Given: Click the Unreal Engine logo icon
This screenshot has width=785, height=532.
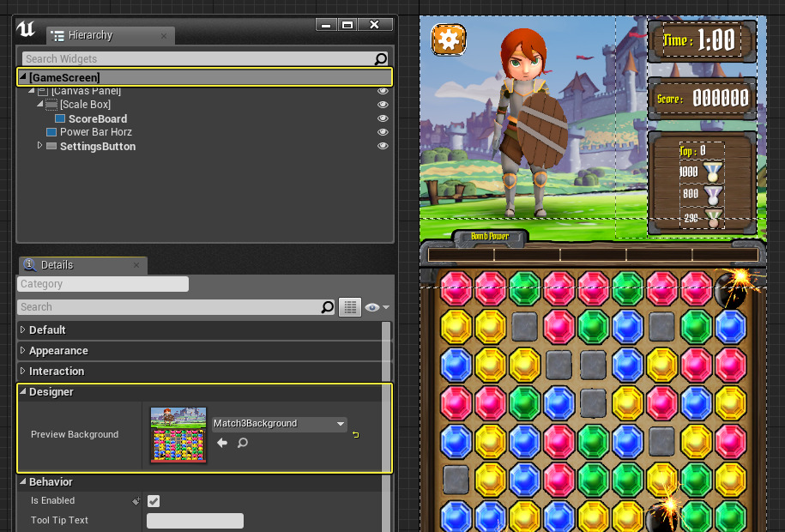Looking at the screenshot, I should point(26,29).
